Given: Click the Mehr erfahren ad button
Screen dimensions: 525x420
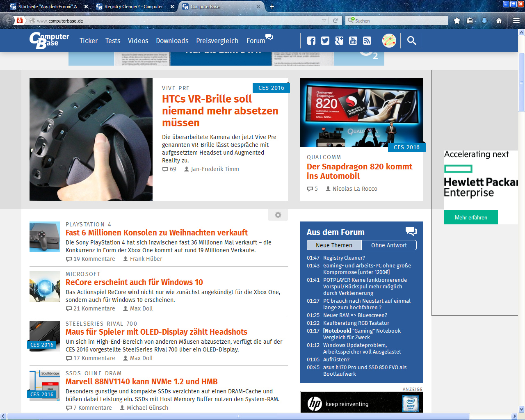Looking at the screenshot, I should point(471,217).
